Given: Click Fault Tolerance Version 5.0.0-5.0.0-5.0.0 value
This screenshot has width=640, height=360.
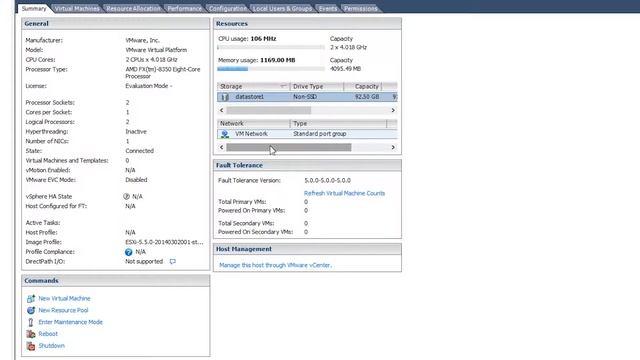Looking at the screenshot, I should click(x=327, y=180).
